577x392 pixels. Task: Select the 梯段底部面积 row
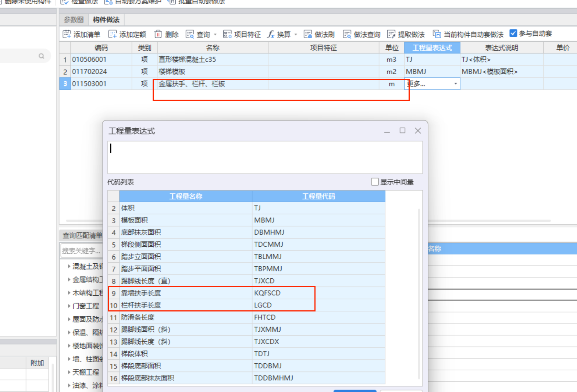click(x=246, y=366)
